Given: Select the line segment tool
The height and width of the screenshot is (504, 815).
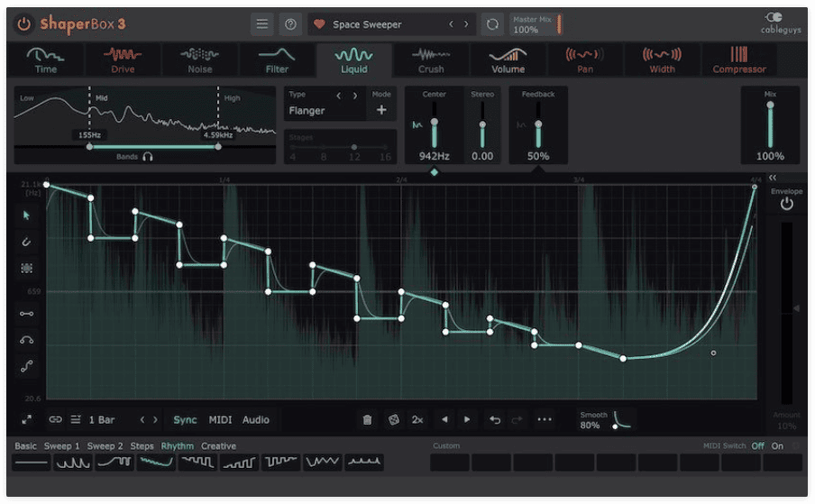Looking at the screenshot, I should coord(26,314).
